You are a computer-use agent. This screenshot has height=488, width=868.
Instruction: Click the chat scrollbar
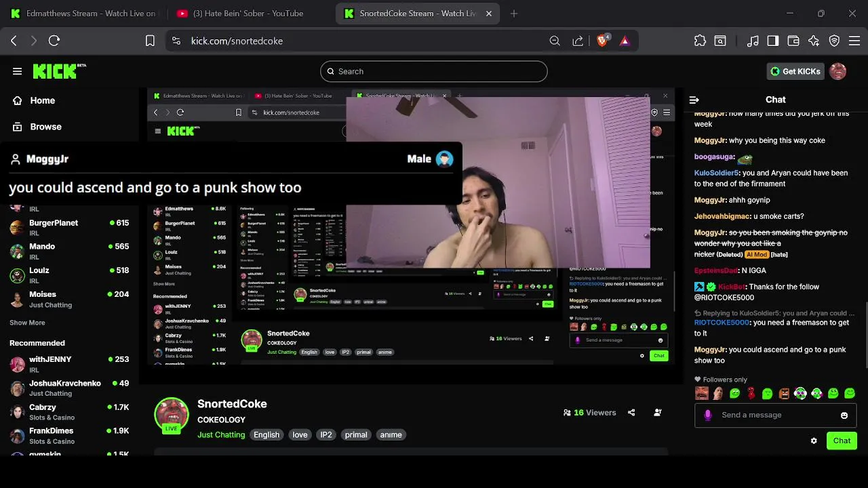(x=865, y=333)
